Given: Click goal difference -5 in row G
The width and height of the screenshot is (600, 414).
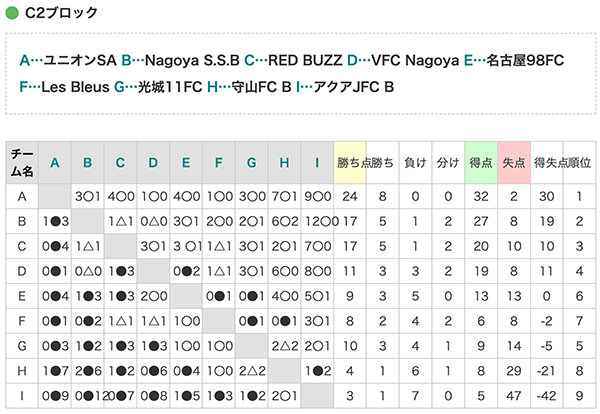Looking at the screenshot, I should pos(546,346).
